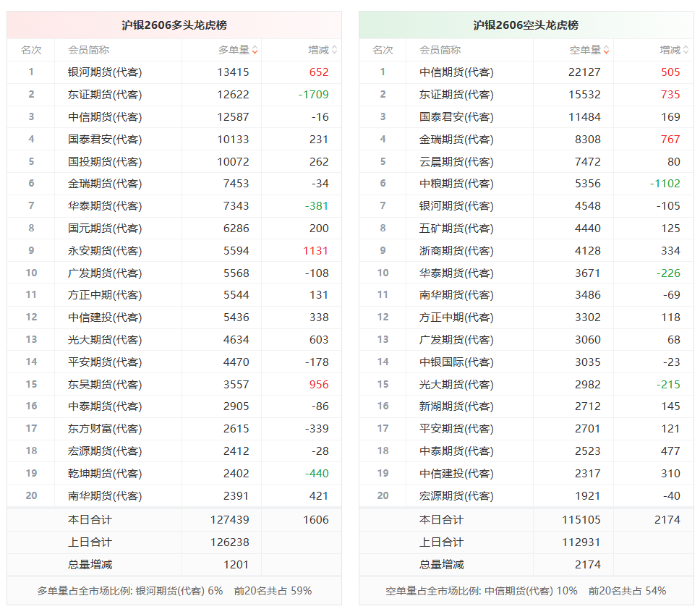Click long position value 13415
The width and height of the screenshot is (700, 614).
(x=233, y=72)
